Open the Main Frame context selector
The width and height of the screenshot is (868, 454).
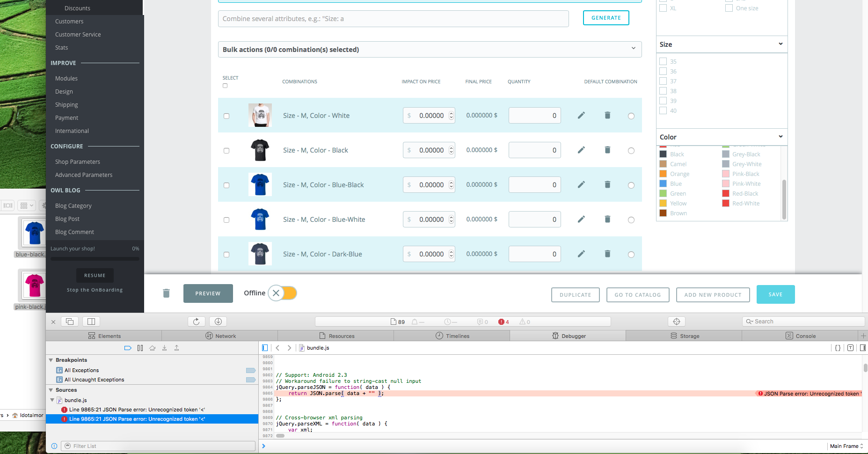[846, 446]
